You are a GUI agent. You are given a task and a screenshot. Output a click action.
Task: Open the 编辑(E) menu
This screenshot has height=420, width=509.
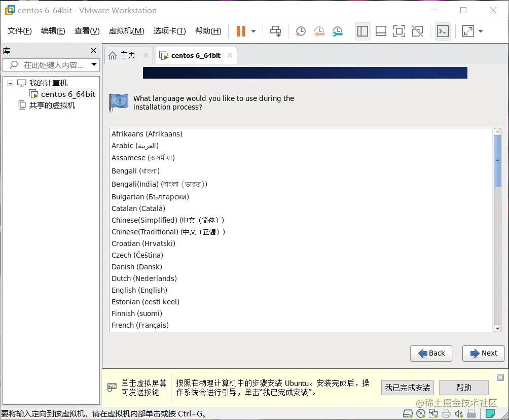53,31
